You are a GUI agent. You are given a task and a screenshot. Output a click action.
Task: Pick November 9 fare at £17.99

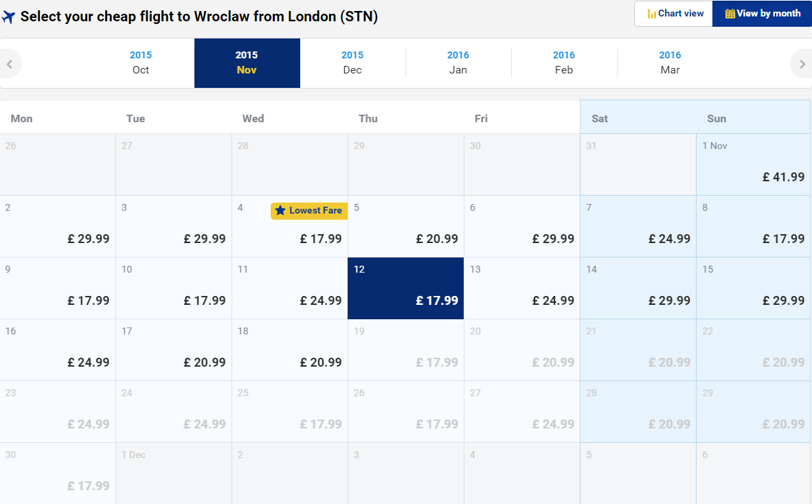[x=58, y=288]
